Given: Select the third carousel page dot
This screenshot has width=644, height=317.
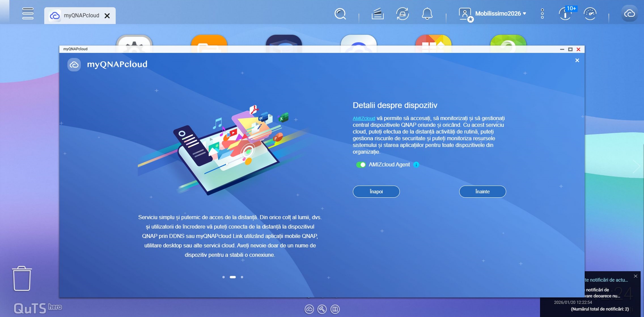Looking at the screenshot, I should tap(242, 277).
